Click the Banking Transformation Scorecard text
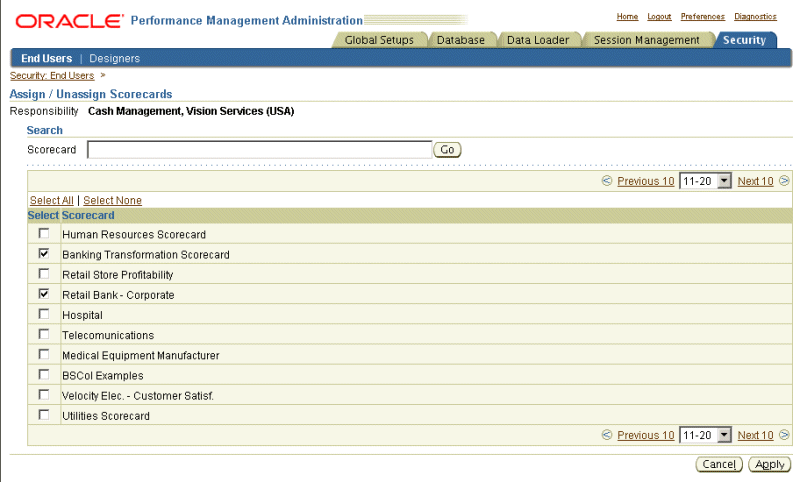The width and height of the screenshot is (800, 482). coord(145,255)
